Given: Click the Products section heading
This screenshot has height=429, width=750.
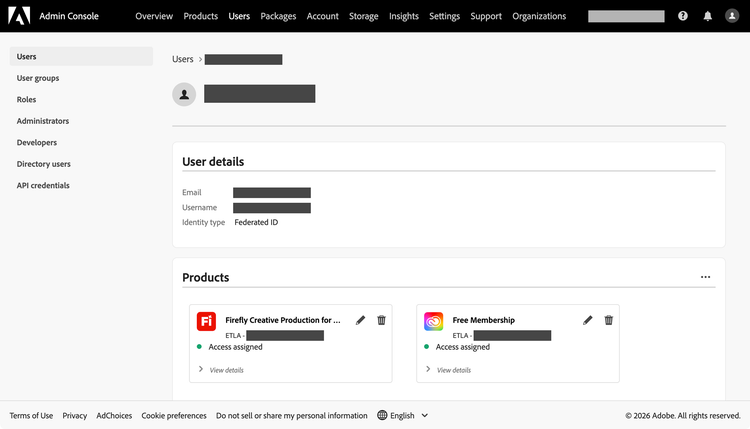Looking at the screenshot, I should (206, 277).
